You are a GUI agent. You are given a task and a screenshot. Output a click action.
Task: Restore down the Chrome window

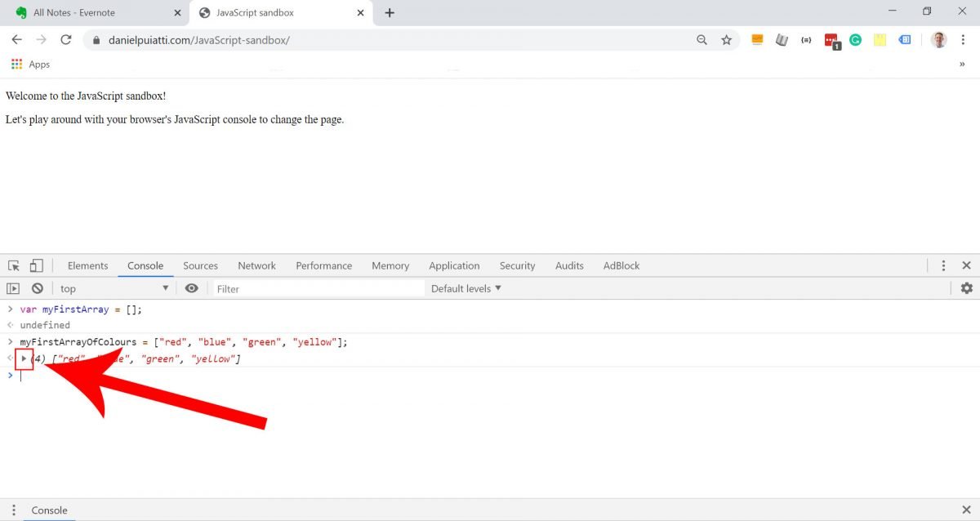(x=927, y=11)
